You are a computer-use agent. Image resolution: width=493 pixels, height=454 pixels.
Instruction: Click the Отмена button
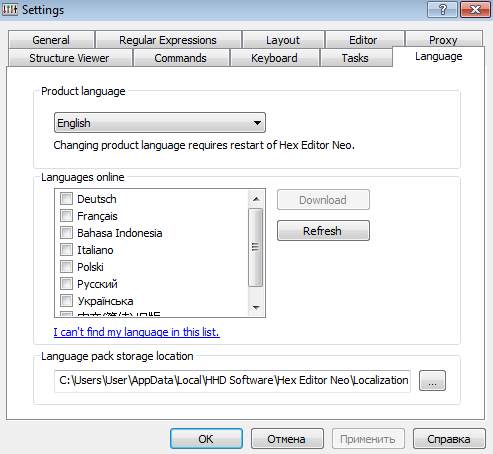tap(287, 439)
